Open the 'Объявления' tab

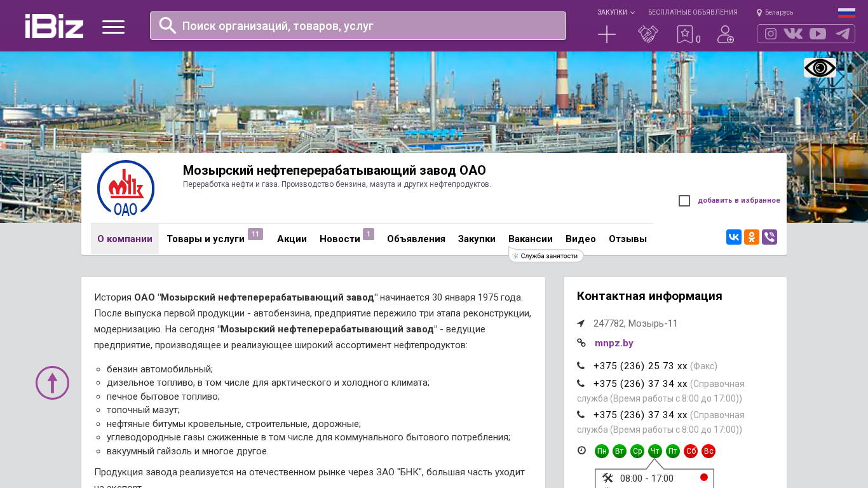pos(416,239)
